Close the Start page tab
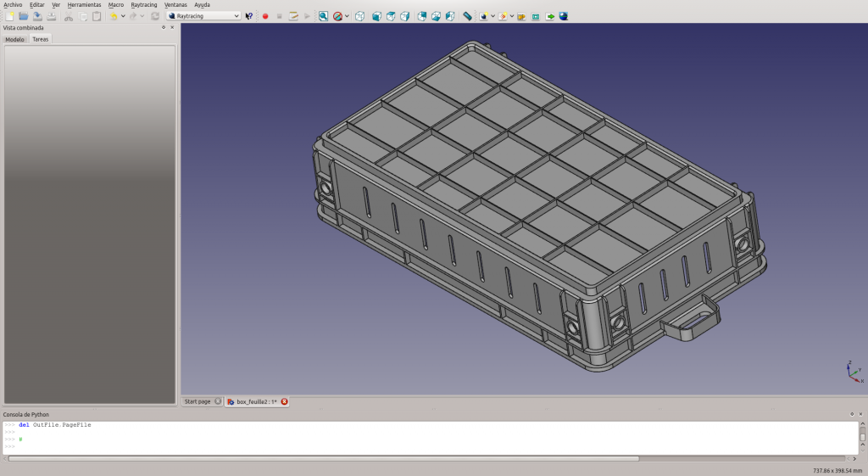Viewport: 868px width, 476px height. click(x=218, y=401)
